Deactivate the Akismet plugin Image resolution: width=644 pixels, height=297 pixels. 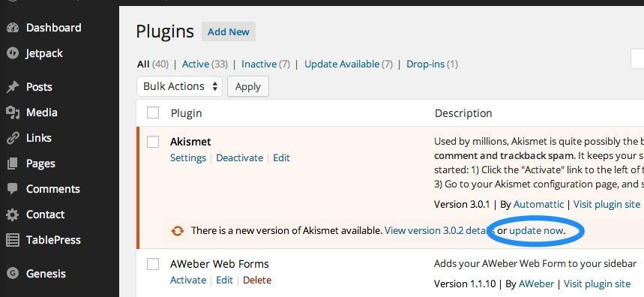[239, 157]
